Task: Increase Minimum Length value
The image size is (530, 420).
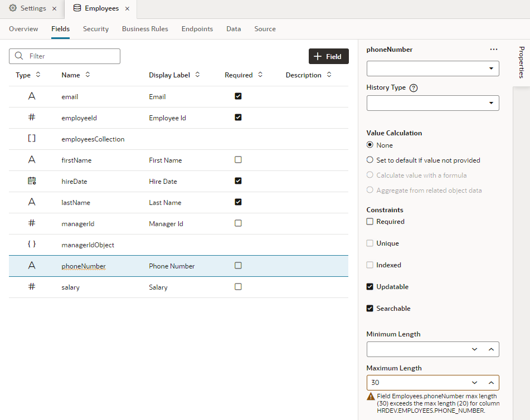Action: tap(491, 349)
